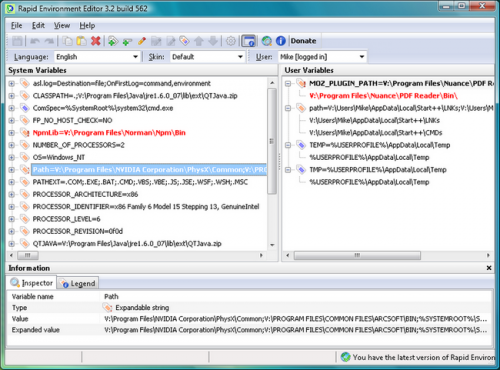
Task: Expand the Path system variable node
Action: (x=11, y=170)
